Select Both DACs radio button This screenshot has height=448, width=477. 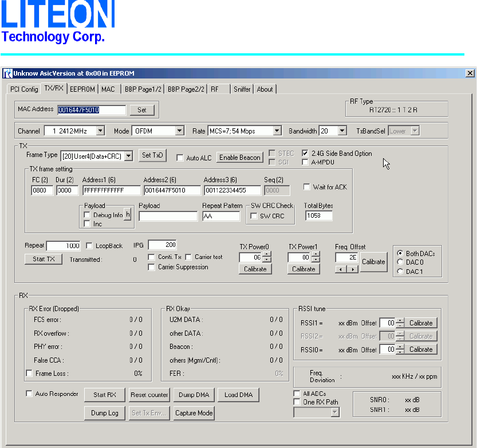pyautogui.click(x=400, y=253)
